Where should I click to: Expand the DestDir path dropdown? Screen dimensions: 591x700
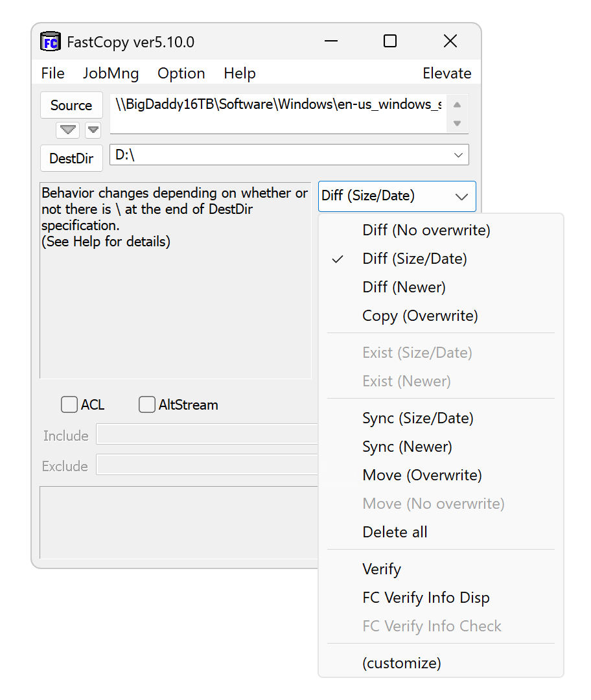(458, 155)
